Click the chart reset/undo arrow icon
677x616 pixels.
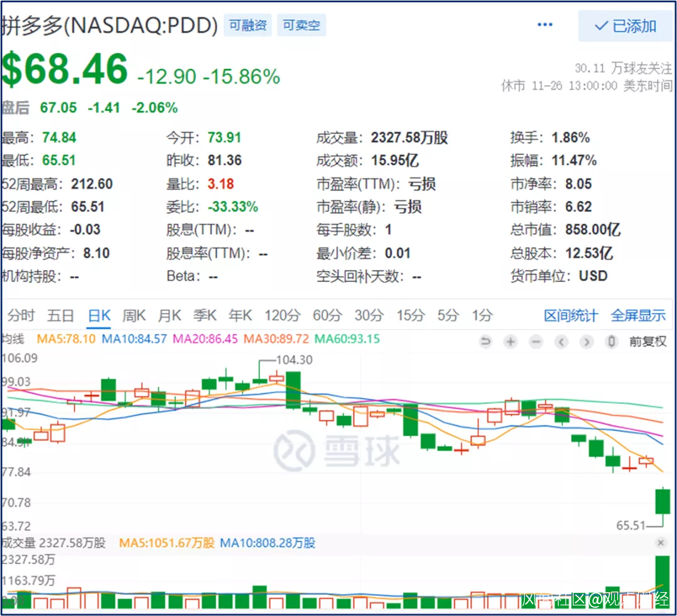(485, 342)
